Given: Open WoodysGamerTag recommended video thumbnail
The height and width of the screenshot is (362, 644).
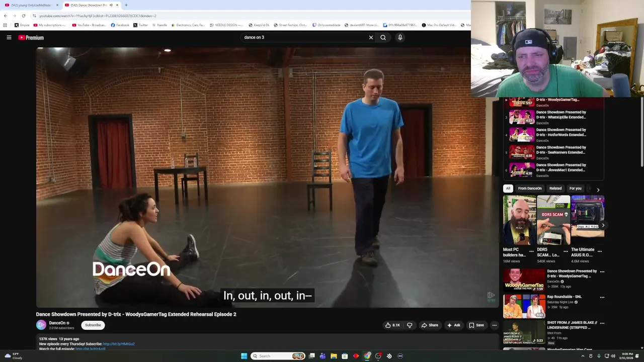Looking at the screenshot, I should pyautogui.click(x=524, y=281).
